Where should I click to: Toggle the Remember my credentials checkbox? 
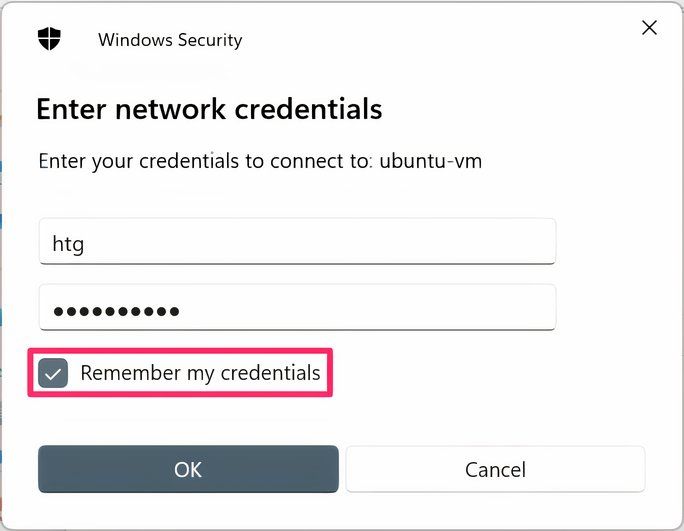click(52, 374)
